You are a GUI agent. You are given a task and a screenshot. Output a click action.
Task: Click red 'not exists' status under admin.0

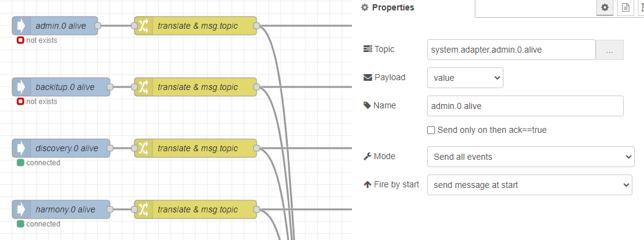pyautogui.click(x=37, y=40)
